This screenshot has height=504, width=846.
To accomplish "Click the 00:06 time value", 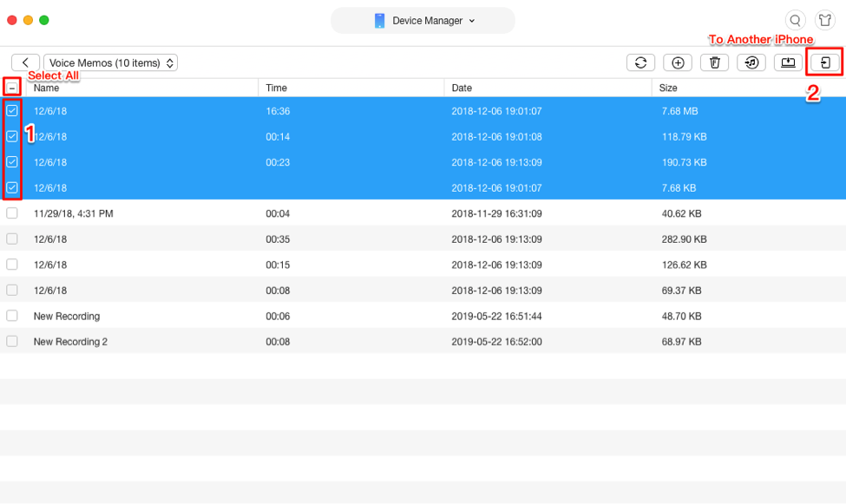I will click(278, 317).
